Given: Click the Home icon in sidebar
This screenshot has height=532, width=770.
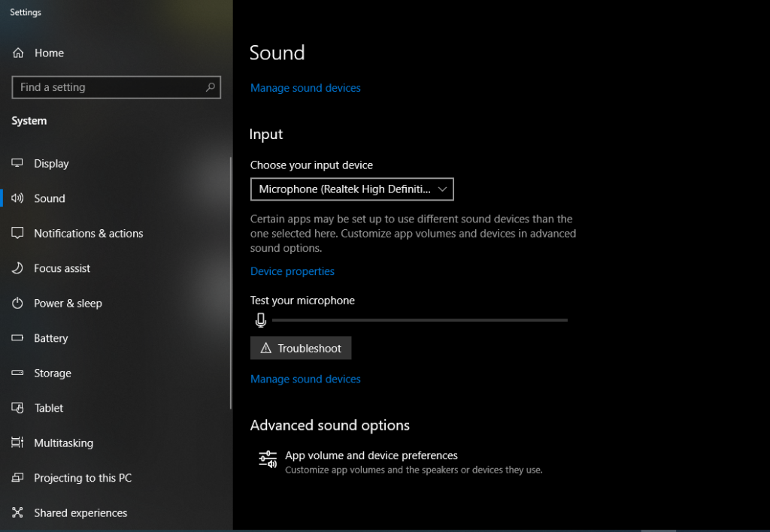Looking at the screenshot, I should tap(18, 53).
